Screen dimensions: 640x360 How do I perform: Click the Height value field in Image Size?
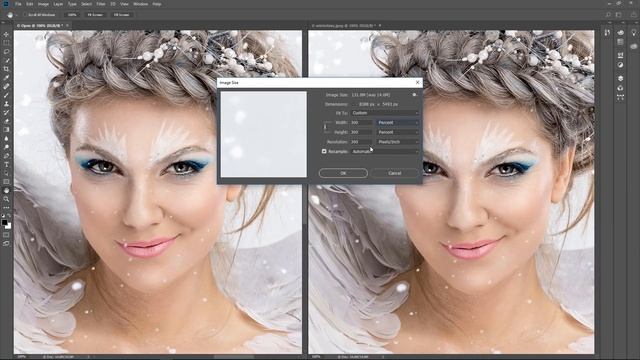coord(362,132)
